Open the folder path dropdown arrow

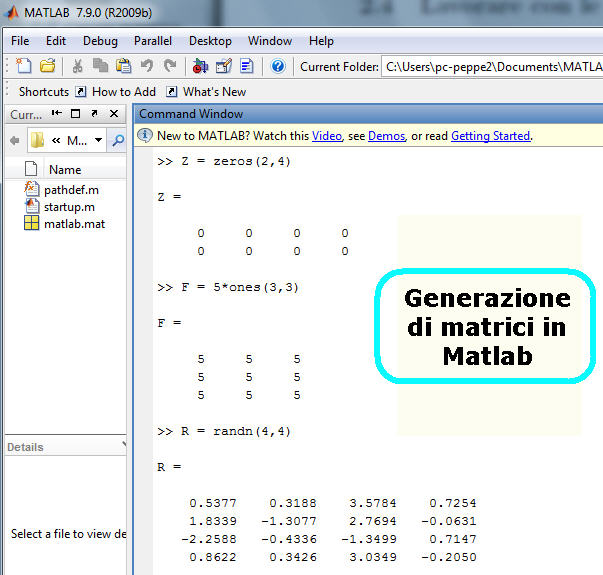[x=98, y=140]
